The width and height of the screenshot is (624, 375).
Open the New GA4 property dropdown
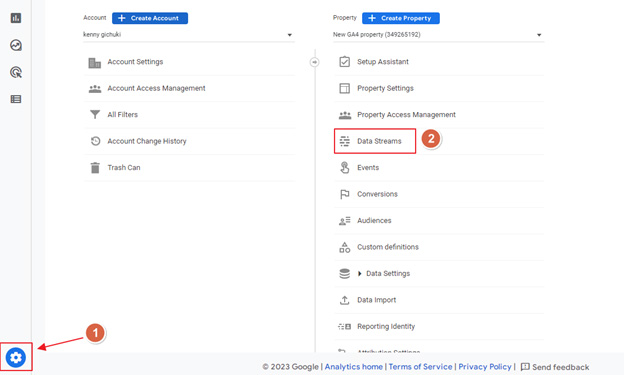[x=438, y=35]
